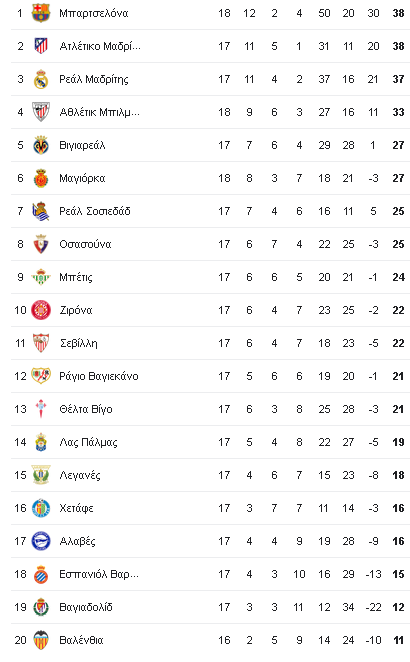Click the Real Sociedad crest icon
Image resolution: width=410 pixels, height=662 pixels.
pyautogui.click(x=41, y=211)
